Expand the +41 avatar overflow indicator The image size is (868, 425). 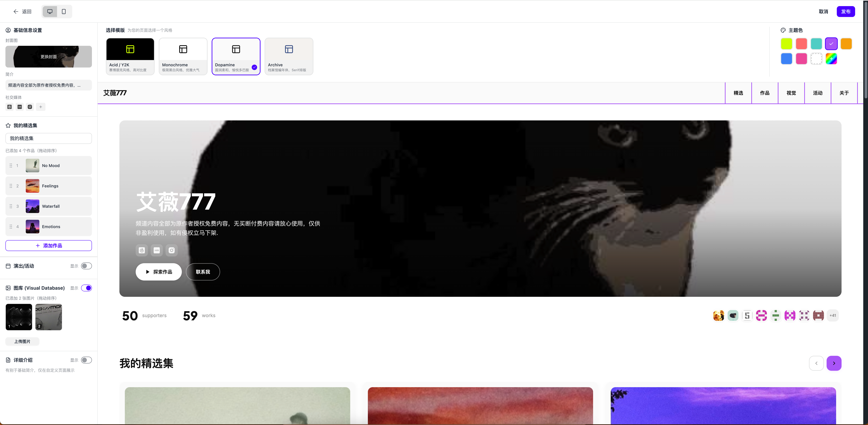833,315
